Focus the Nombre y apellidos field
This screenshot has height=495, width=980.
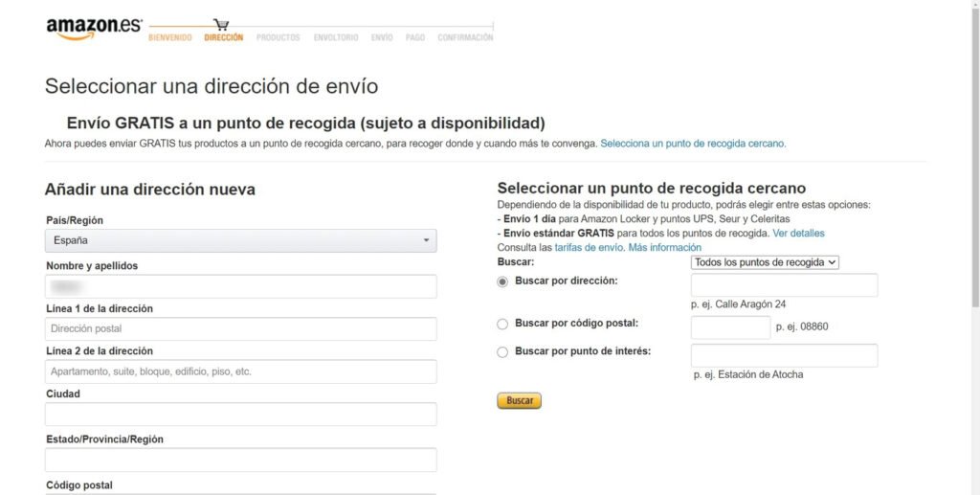[x=240, y=286]
